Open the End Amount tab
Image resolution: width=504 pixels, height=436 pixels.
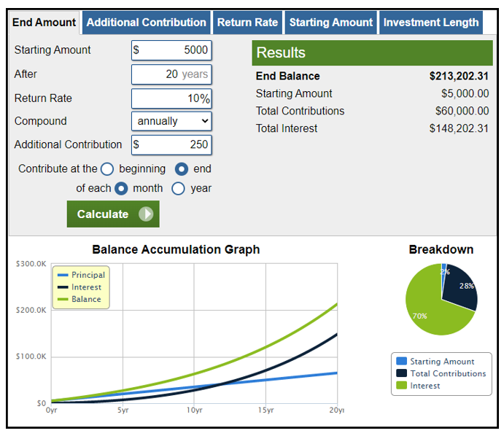(44, 23)
